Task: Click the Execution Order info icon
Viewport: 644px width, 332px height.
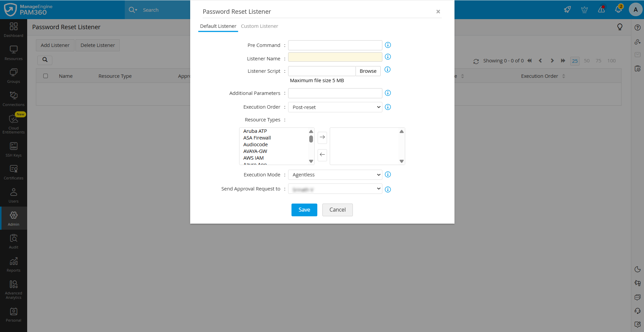Action: pyautogui.click(x=388, y=107)
